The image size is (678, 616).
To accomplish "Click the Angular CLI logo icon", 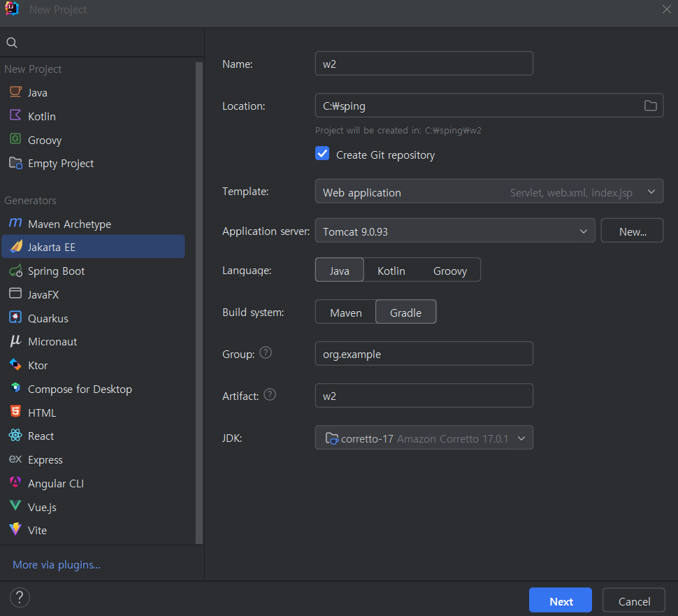I will click(15, 482).
